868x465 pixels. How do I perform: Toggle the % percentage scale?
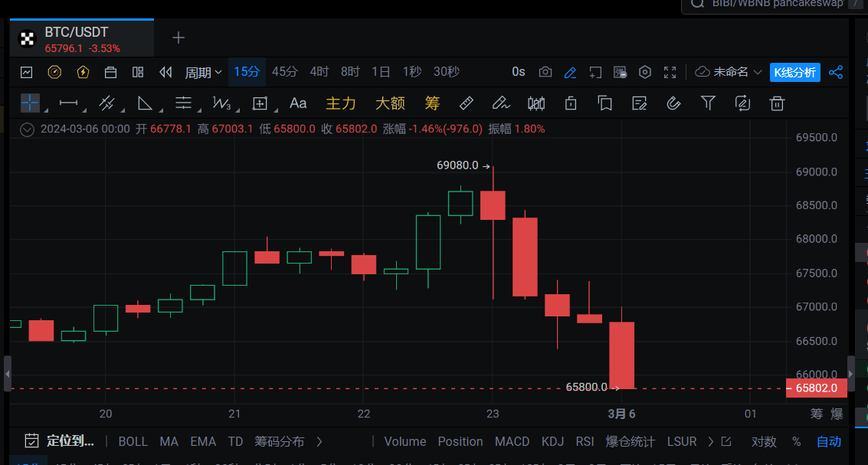tap(796, 441)
